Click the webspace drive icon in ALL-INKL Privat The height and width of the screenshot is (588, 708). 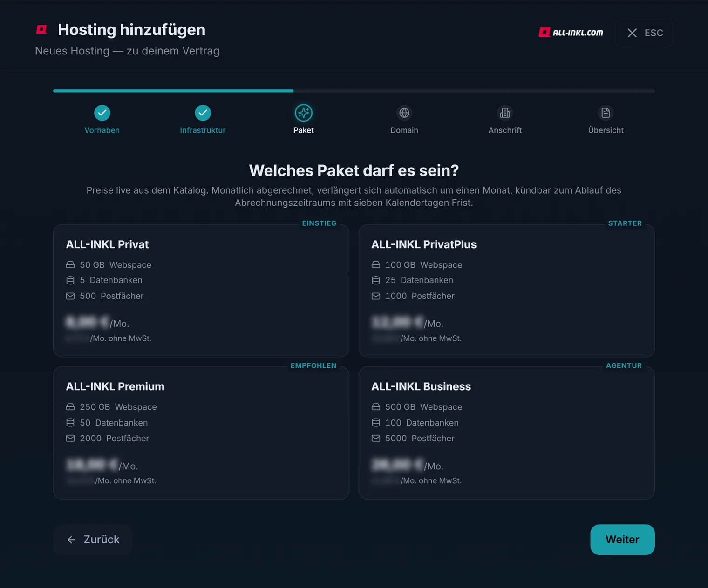[x=70, y=265]
